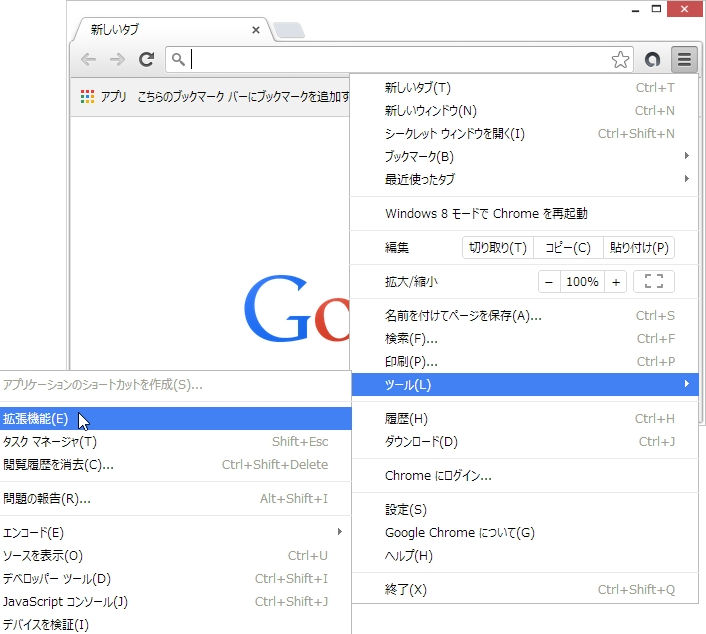Open a new tab with the blank tab button
Image resolution: width=706 pixels, height=634 pixels.
289,30
